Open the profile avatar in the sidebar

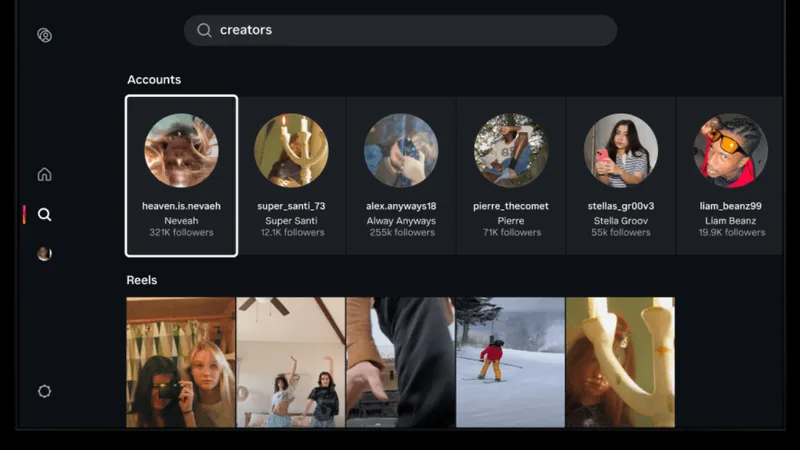[x=44, y=254]
